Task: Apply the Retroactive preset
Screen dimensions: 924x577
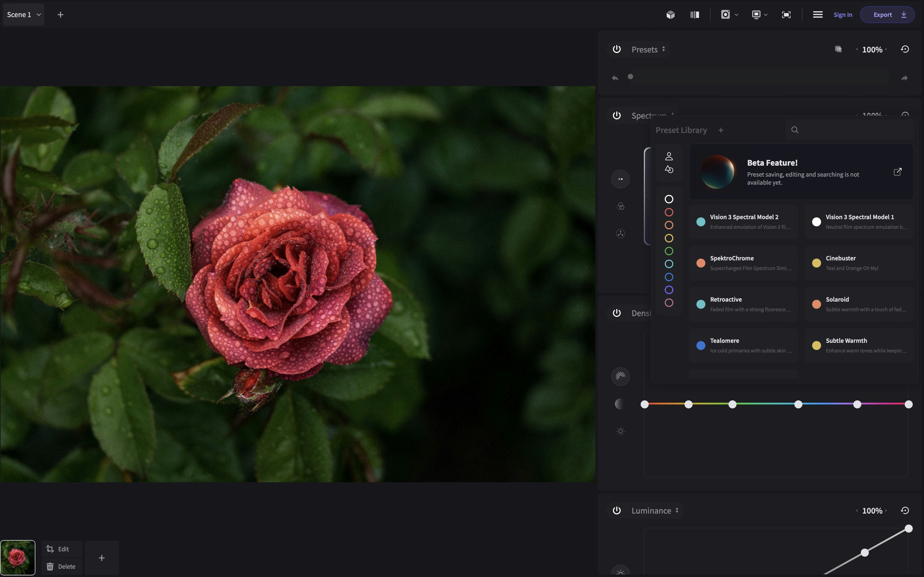Action: pos(743,304)
